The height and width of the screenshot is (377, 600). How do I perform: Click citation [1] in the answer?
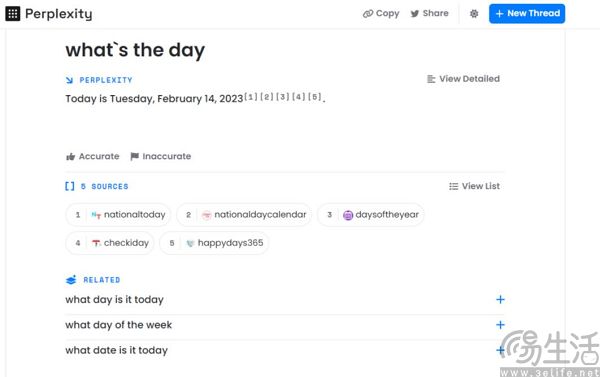(251, 97)
